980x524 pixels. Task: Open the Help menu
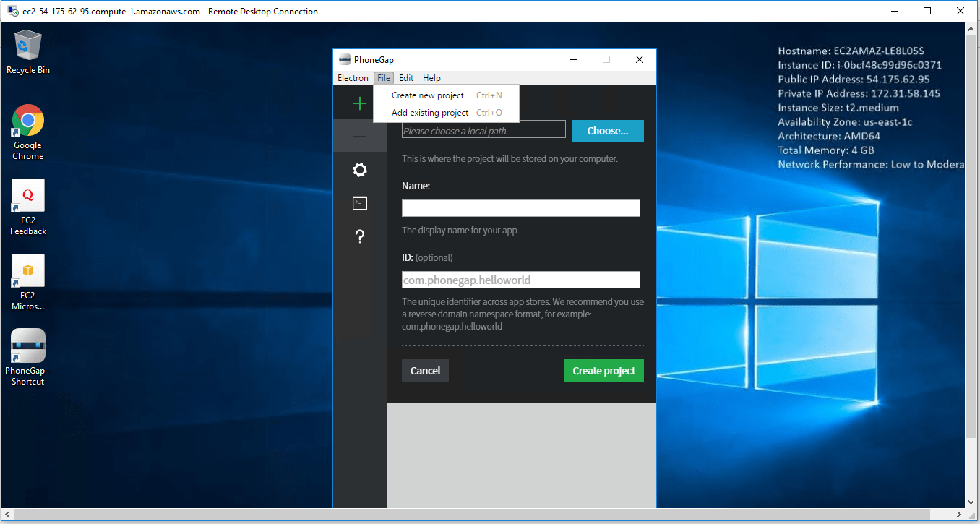431,78
